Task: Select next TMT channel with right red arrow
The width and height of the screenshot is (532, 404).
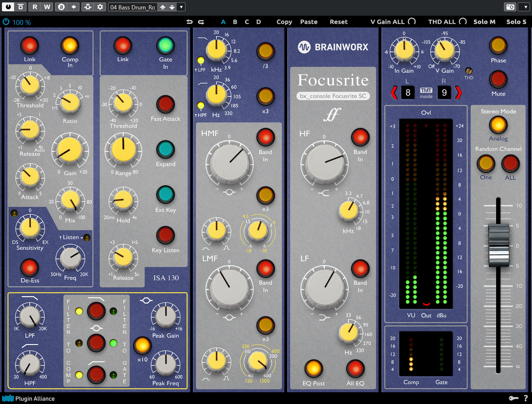Action: (x=458, y=93)
